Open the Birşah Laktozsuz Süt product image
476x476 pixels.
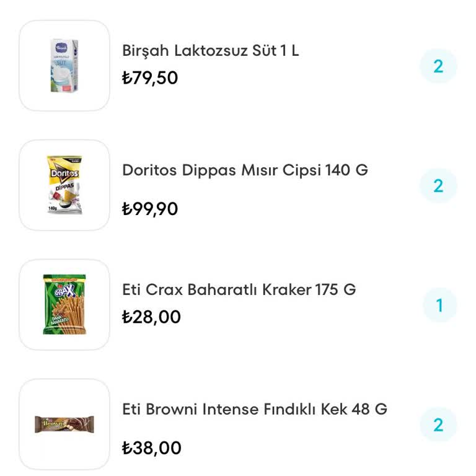coord(64,66)
